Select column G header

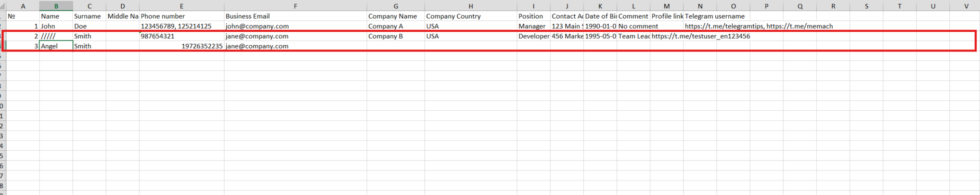click(x=396, y=6)
